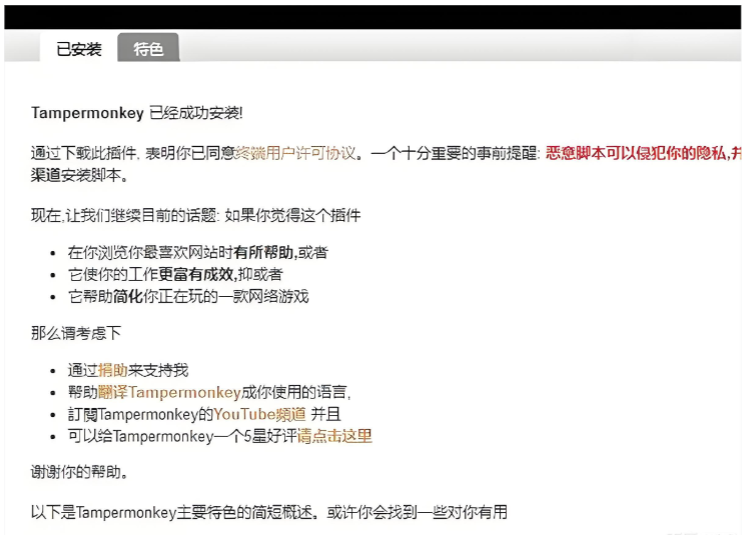The height and width of the screenshot is (535, 748).
Task: Click bullet 在你浏览你最喜欢网站时有所帮助
Action: pyautogui.click(x=198, y=252)
